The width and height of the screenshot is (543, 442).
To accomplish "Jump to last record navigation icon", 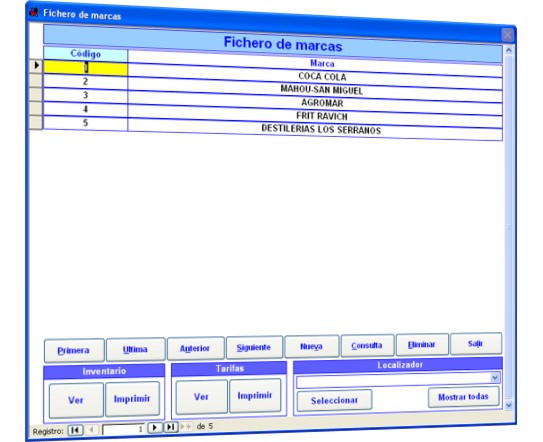I will [171, 427].
